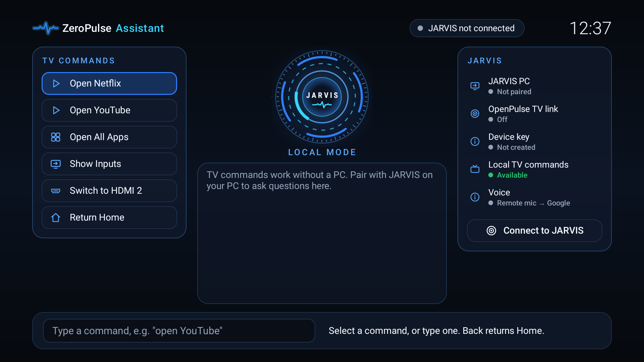Click the Remote mic → Google text
This screenshot has width=644, height=362.
pos(533,203)
